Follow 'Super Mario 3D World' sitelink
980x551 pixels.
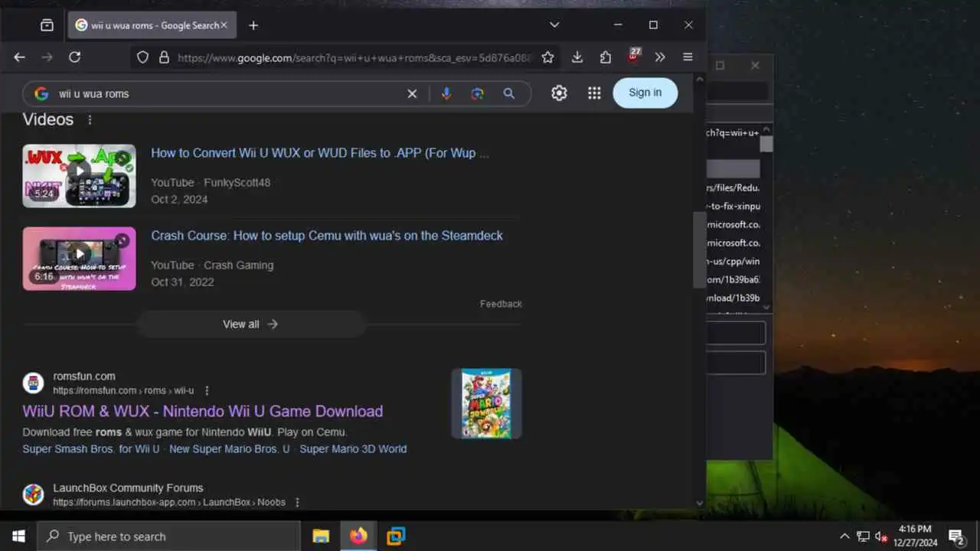pyautogui.click(x=353, y=449)
